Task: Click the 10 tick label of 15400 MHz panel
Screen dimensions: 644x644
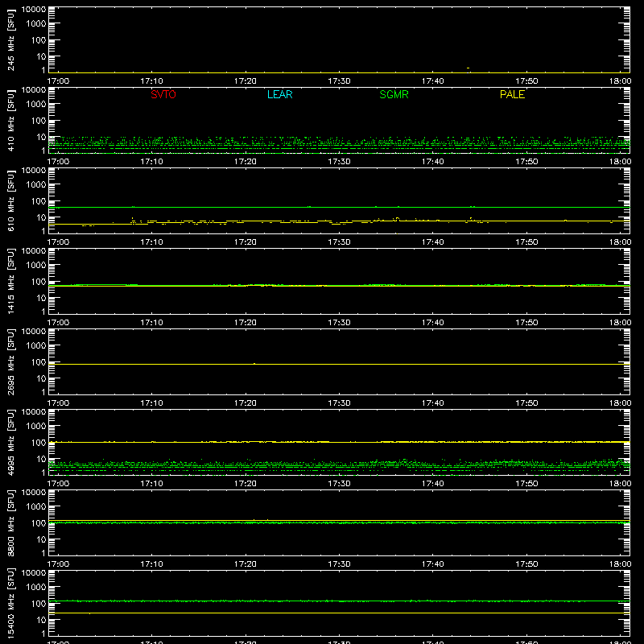Action: tap(42, 620)
